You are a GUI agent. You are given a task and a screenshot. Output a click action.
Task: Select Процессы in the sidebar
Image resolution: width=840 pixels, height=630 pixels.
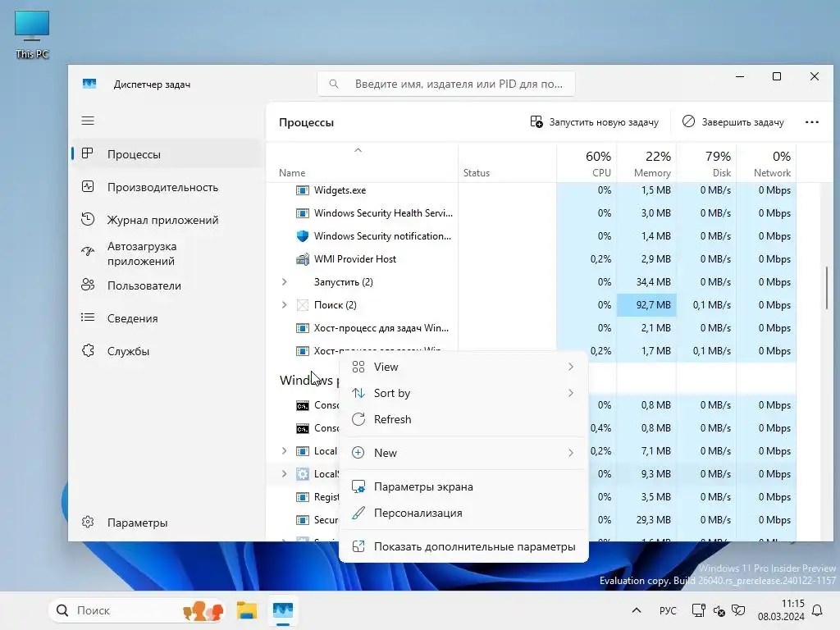166,154
